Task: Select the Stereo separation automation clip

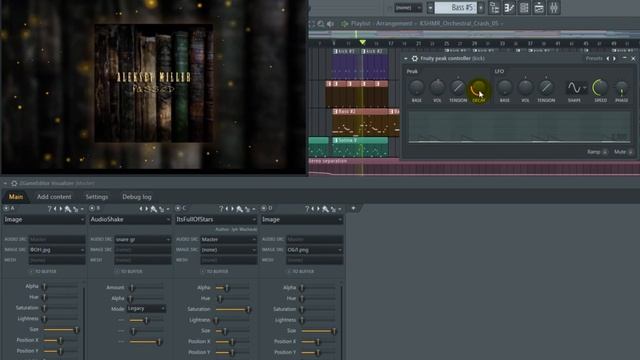Action: [x=474, y=167]
